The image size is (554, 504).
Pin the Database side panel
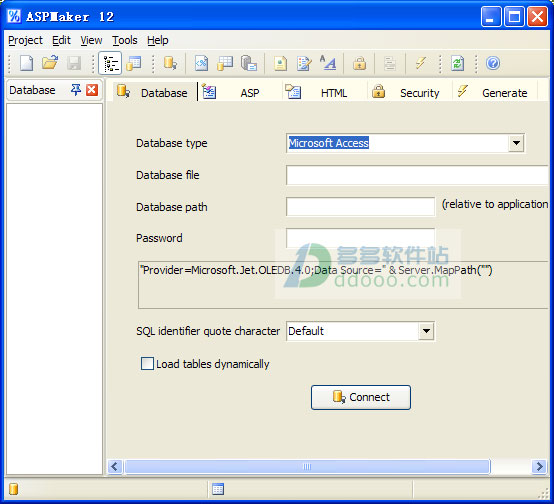click(76, 90)
